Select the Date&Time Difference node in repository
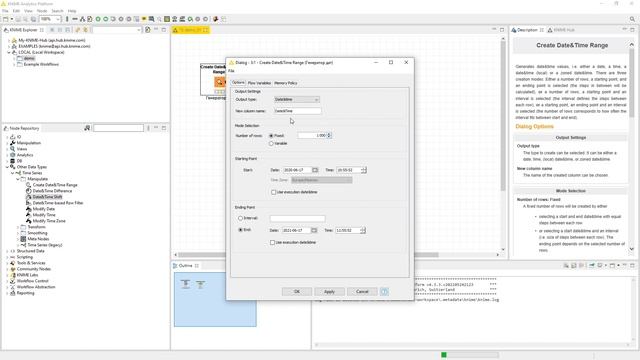Image resolution: width=640 pixels, height=360 pixels. pyautogui.click(x=52, y=191)
